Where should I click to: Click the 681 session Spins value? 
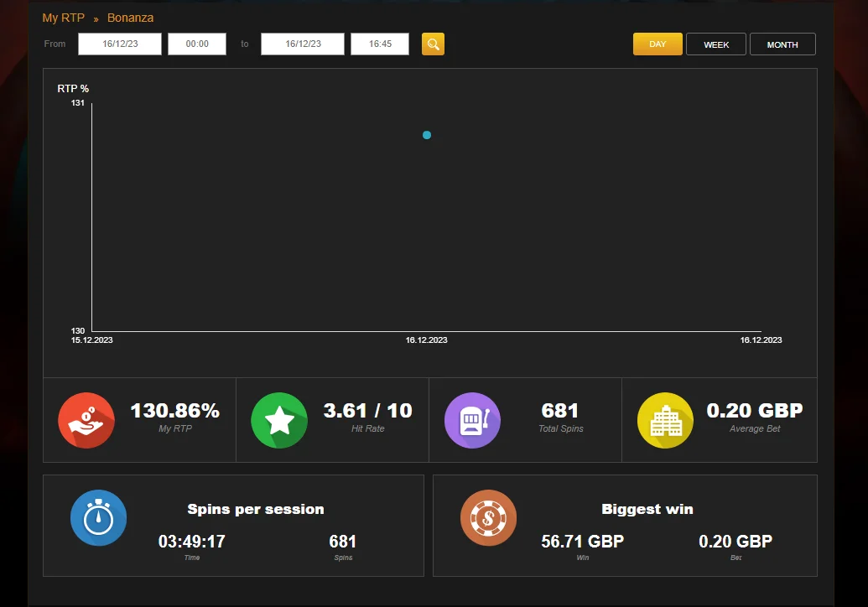[x=343, y=541]
